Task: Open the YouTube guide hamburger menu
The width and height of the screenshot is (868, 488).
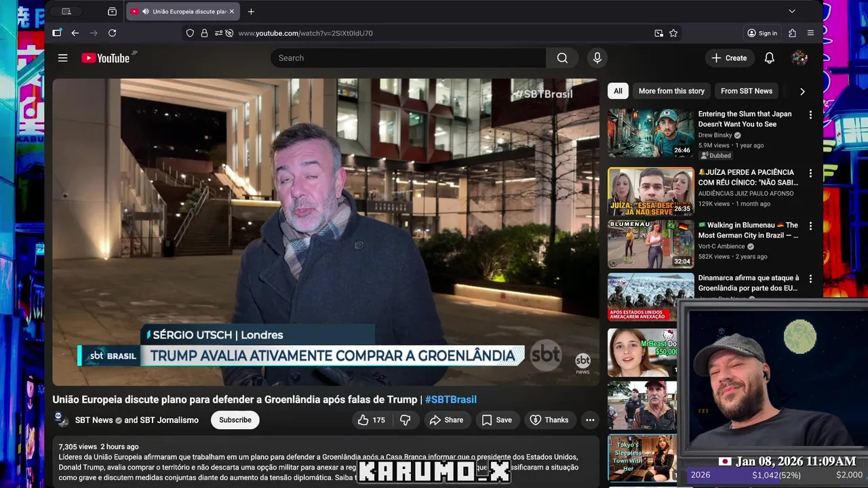Action: tap(63, 58)
